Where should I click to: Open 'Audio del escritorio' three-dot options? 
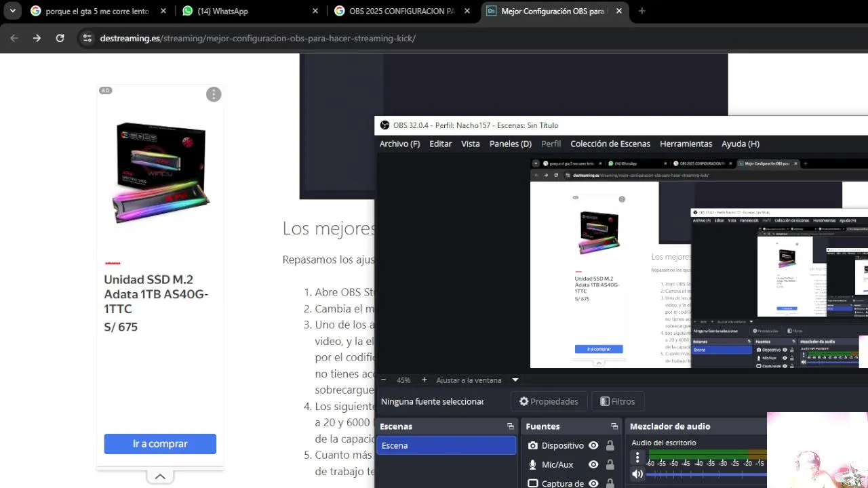click(x=637, y=457)
